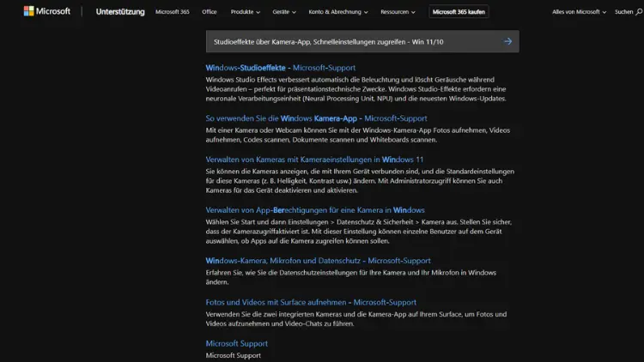The width and height of the screenshot is (644, 362).
Task: Open Konto & Abrechnung dropdown
Action: (x=338, y=12)
